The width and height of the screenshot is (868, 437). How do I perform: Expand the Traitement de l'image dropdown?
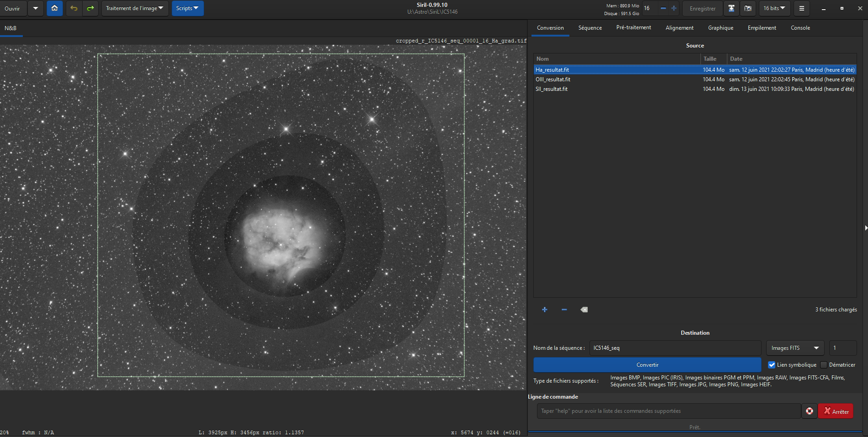[135, 8]
